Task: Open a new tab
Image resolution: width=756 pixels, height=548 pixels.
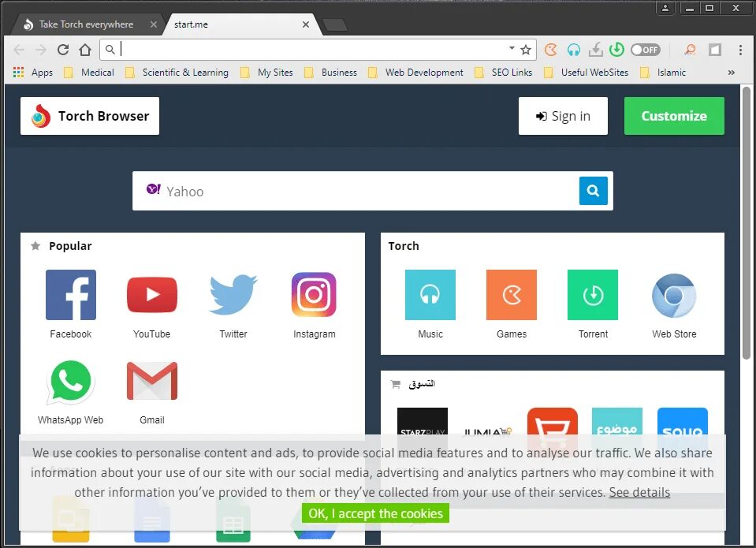Action: click(x=334, y=24)
